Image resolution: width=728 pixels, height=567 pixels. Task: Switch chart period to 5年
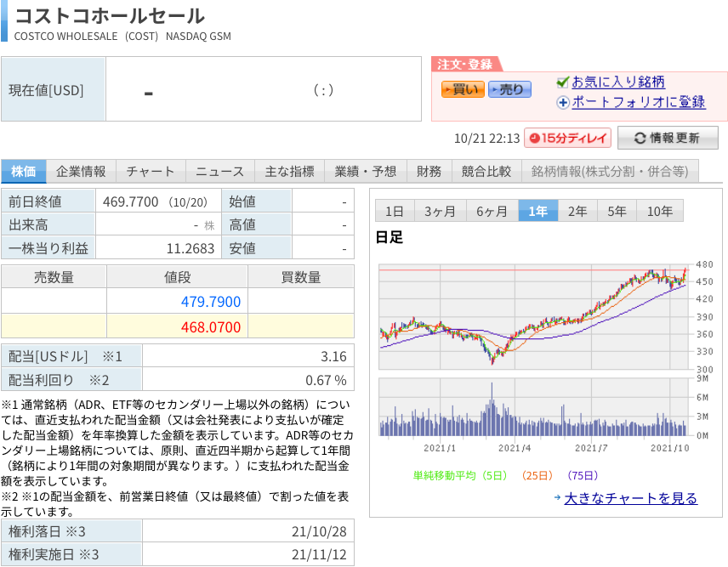coord(617,211)
